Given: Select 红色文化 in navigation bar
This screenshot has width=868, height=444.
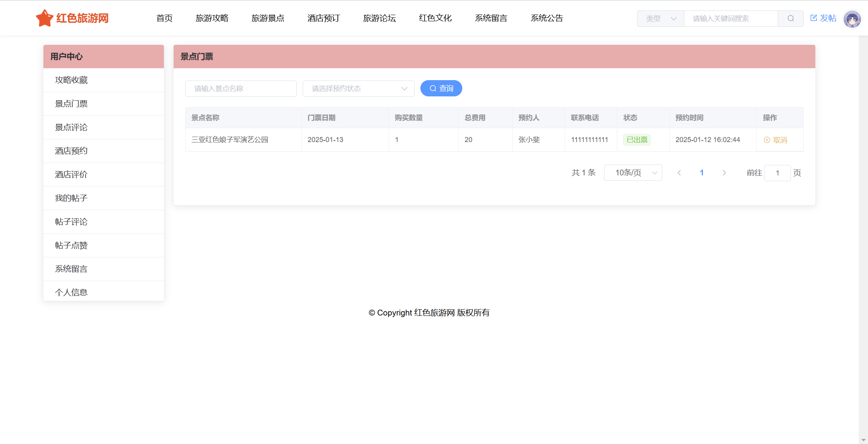Looking at the screenshot, I should pyautogui.click(x=435, y=18).
